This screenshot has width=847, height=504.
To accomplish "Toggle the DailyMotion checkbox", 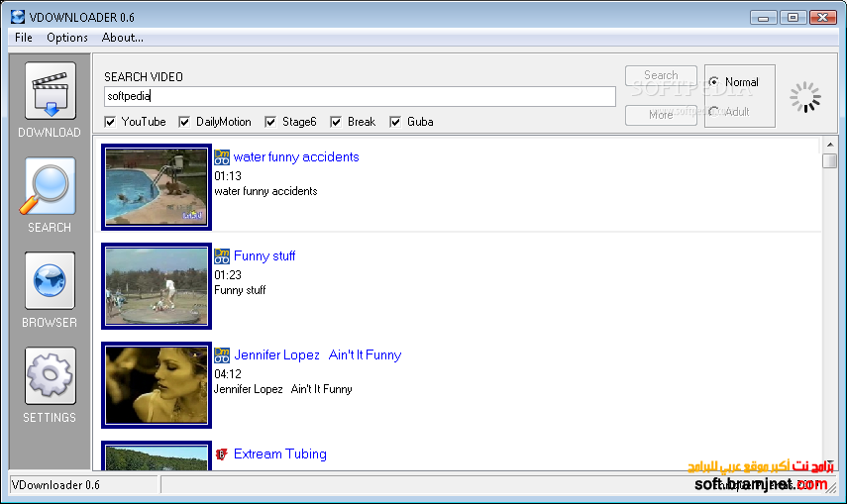I will pyautogui.click(x=184, y=122).
